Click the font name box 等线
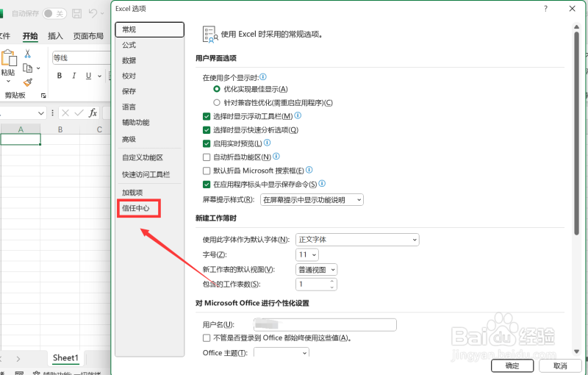The width and height of the screenshot is (588, 375). pos(82,58)
